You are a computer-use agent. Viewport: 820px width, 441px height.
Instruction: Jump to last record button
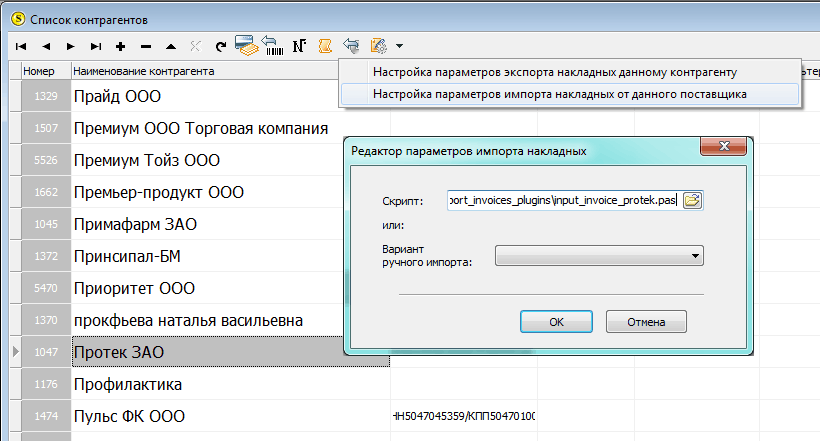pos(96,47)
